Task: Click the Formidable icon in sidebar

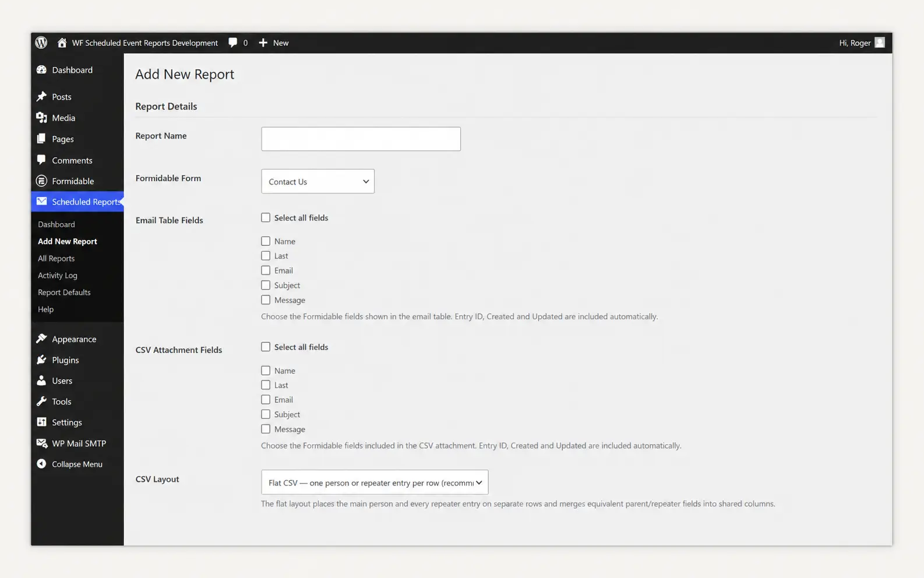Action: tap(41, 181)
